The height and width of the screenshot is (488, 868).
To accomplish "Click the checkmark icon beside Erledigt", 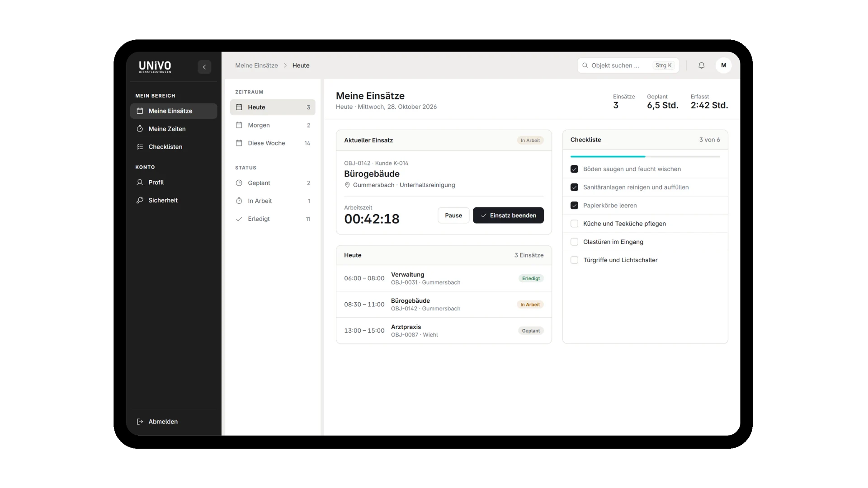I will pyautogui.click(x=239, y=219).
